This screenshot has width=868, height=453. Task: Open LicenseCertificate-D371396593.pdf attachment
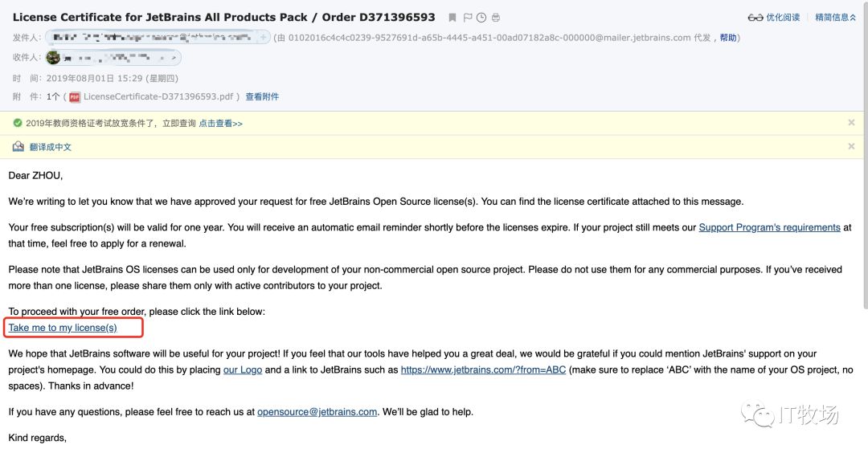pos(158,97)
